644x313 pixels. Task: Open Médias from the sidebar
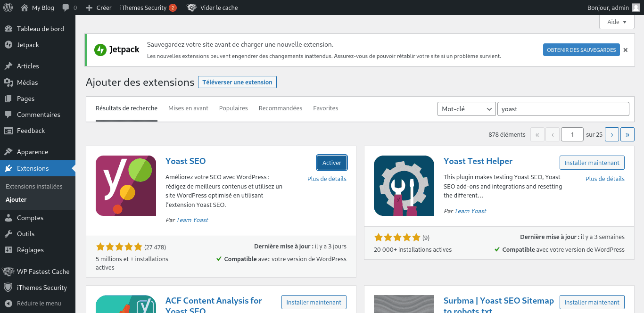click(27, 82)
